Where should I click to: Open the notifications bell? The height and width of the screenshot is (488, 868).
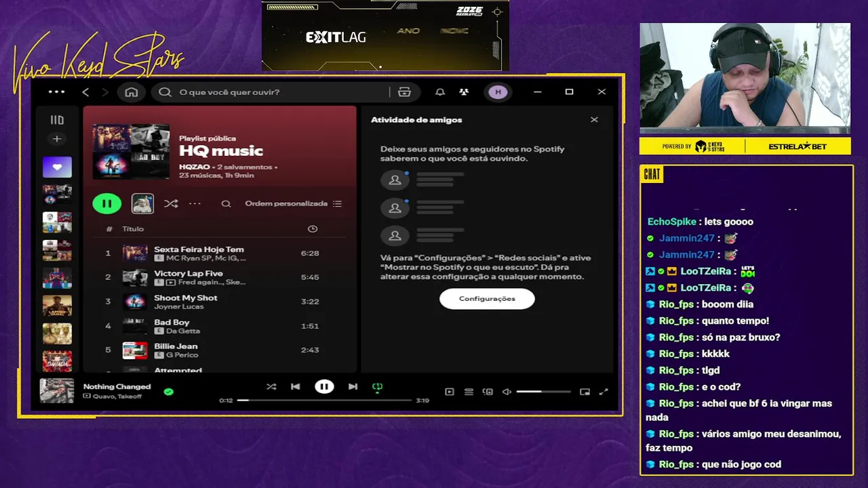[x=440, y=92]
